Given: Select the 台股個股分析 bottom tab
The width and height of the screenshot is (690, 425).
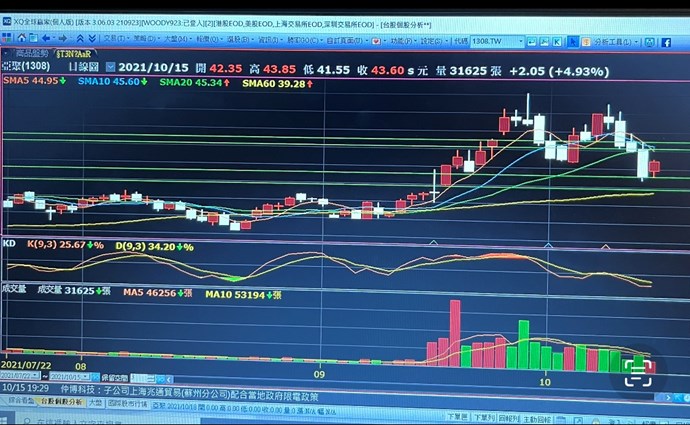Looking at the screenshot, I should click(x=61, y=402).
